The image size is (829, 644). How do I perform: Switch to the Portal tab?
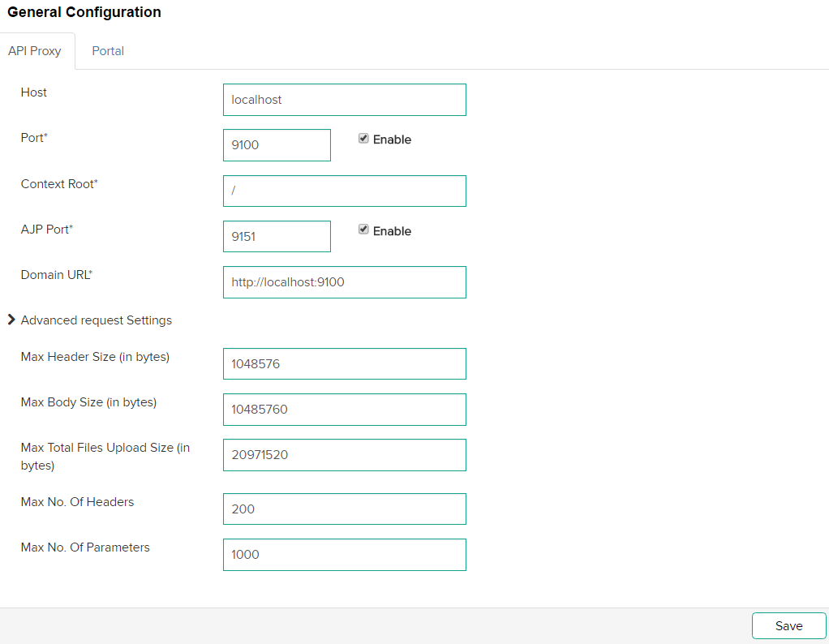click(x=108, y=50)
